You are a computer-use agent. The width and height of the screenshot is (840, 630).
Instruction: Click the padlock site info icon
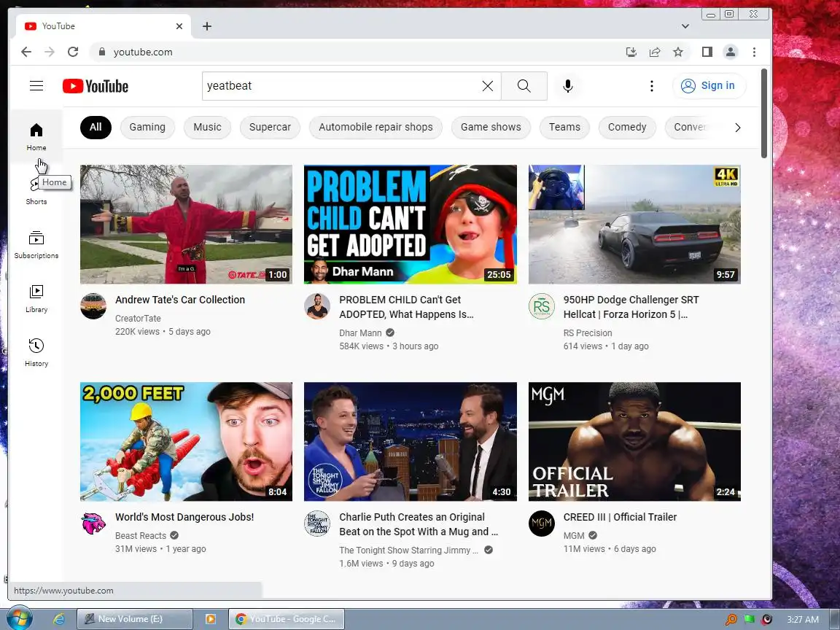(x=102, y=52)
